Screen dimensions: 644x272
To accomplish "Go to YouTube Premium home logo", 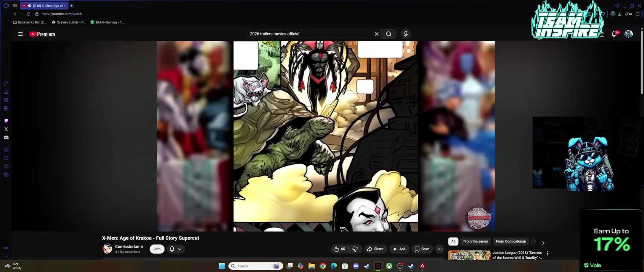I will 42,34.
